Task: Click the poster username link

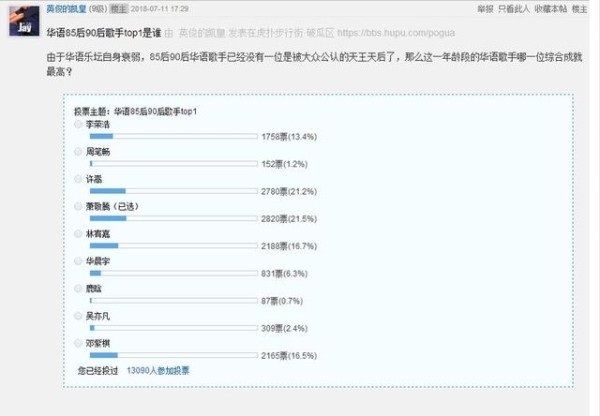Action: pos(66,8)
